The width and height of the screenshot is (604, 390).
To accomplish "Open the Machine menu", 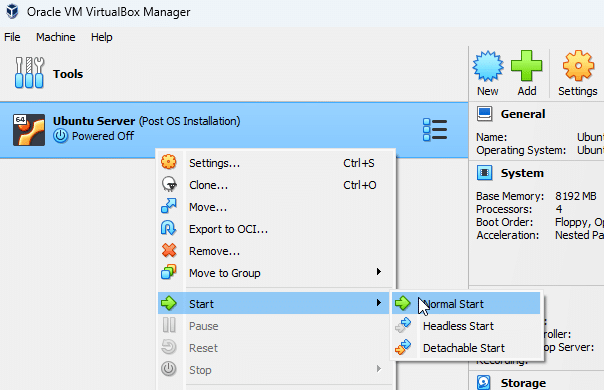I will pos(55,37).
